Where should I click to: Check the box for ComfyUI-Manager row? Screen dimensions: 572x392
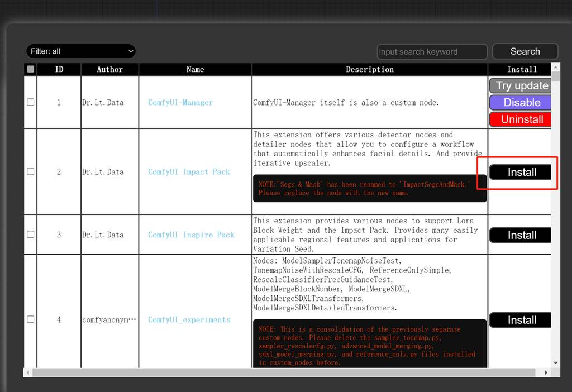31,102
